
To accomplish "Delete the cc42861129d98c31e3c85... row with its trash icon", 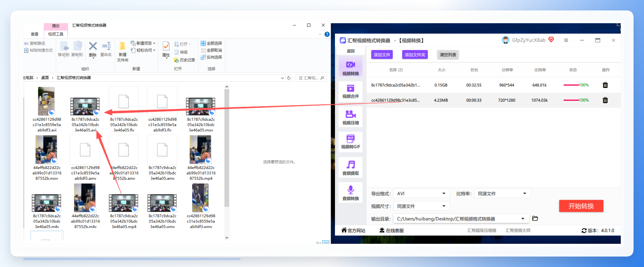I will [x=605, y=100].
